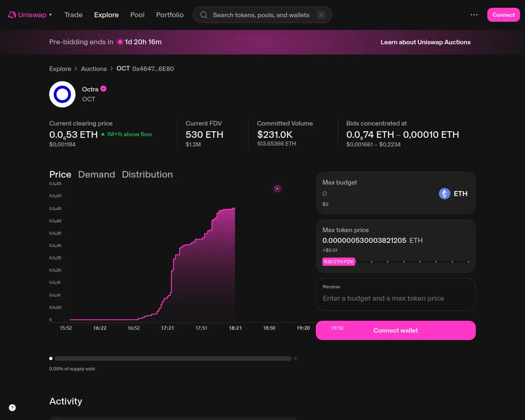Focus the search tokens, pools, and wallets field
Image resolution: width=525 pixels, height=420 pixels.
point(262,15)
